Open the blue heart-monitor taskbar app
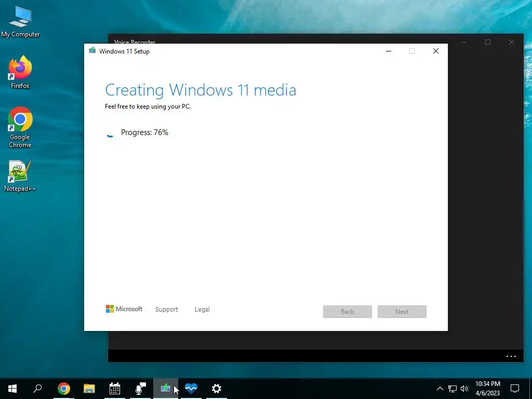532x399 pixels. (191, 389)
